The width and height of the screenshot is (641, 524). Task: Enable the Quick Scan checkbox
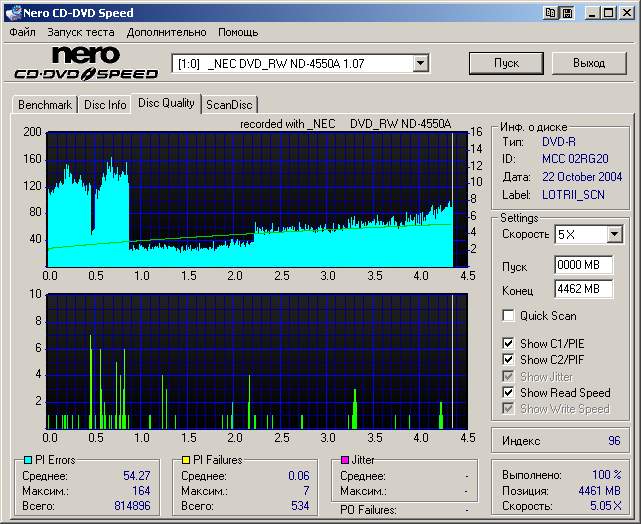pos(509,316)
